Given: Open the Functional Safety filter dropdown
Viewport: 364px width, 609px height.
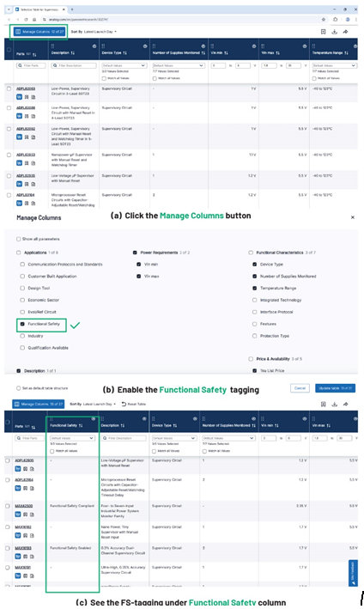Looking at the screenshot, I should point(72,438).
